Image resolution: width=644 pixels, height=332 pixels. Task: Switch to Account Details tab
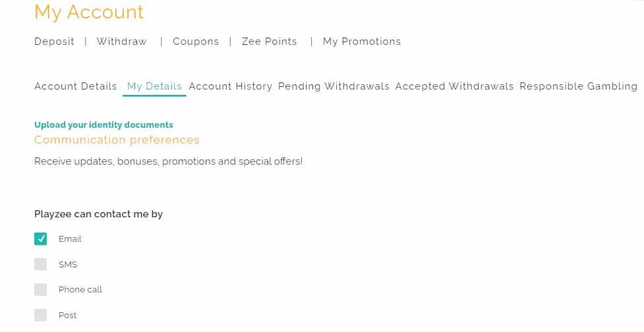tap(75, 86)
